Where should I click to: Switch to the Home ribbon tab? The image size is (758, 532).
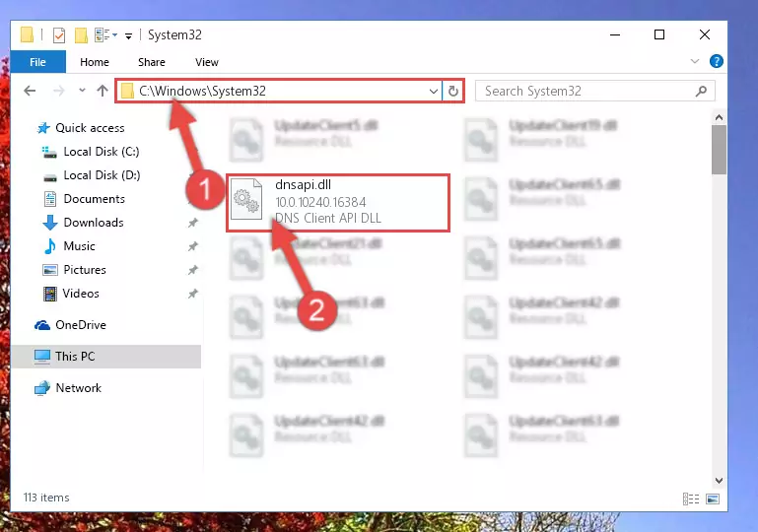pos(95,62)
